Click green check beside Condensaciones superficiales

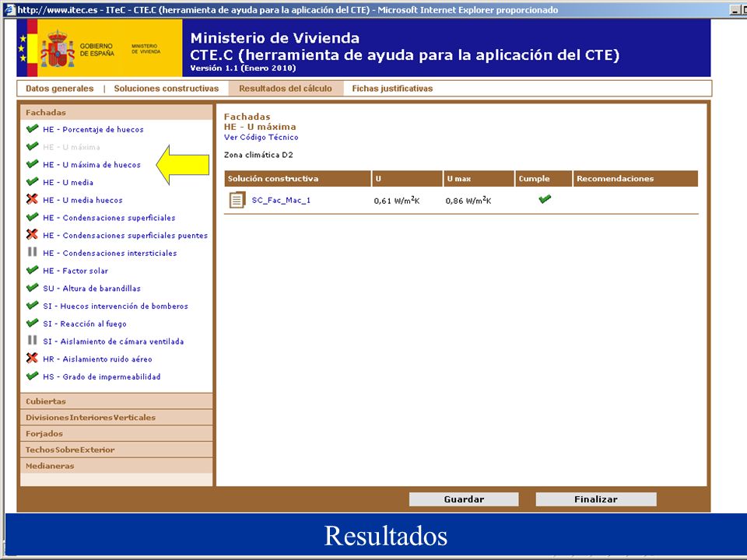[33, 217]
